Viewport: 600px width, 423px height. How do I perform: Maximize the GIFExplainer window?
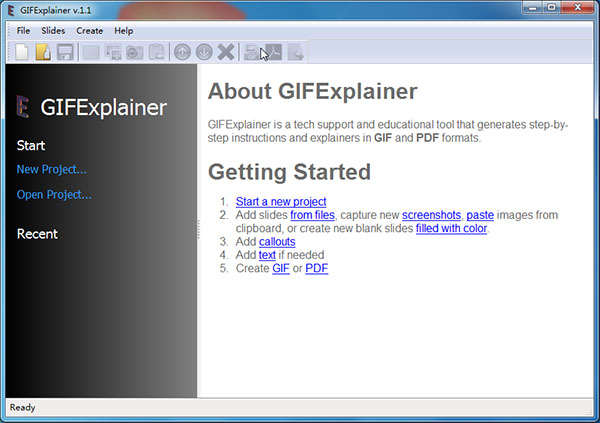(551, 7)
